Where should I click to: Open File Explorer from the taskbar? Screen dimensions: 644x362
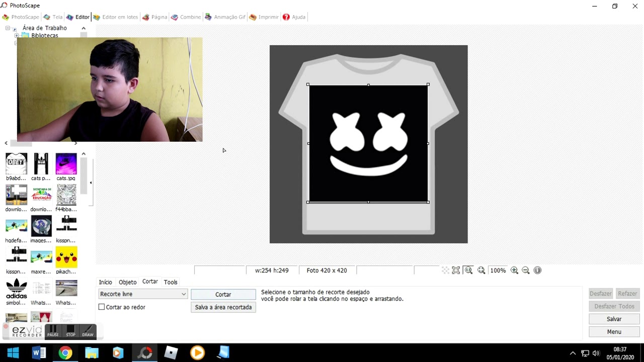click(x=92, y=353)
